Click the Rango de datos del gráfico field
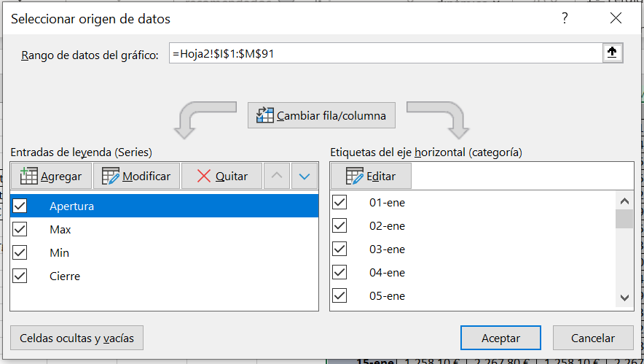The width and height of the screenshot is (644, 364). point(385,53)
